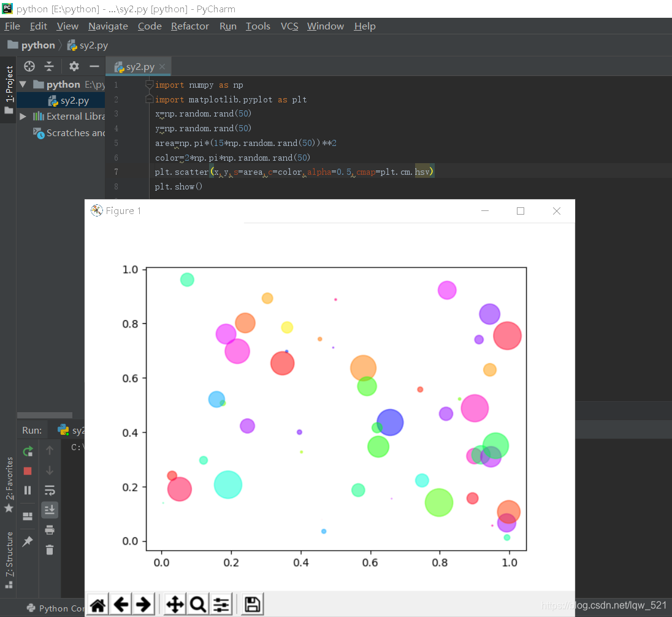
Task: Save the figure with floppy icon
Action: [253, 605]
